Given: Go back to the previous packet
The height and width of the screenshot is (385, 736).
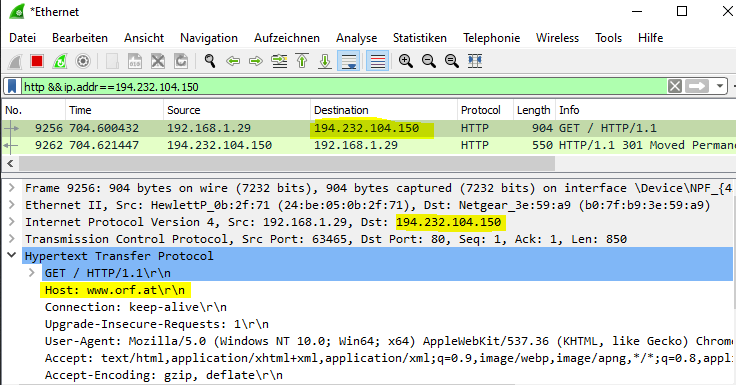Looking at the screenshot, I should pos(233,62).
